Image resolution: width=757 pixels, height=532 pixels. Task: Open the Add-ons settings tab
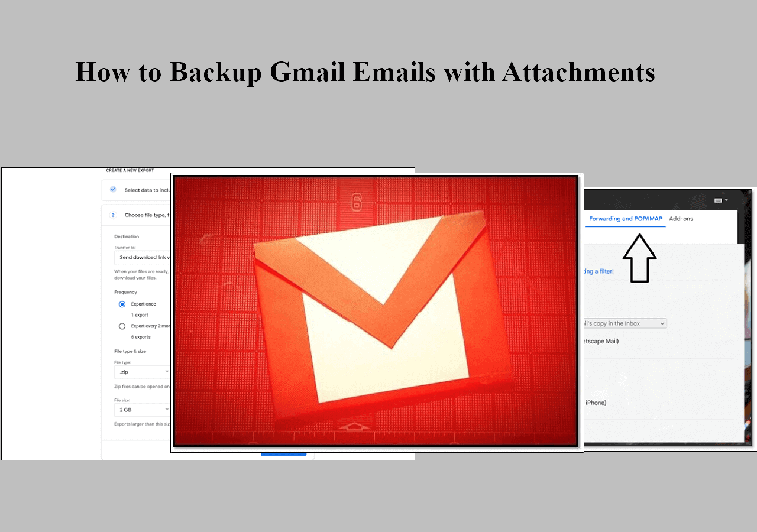click(681, 219)
